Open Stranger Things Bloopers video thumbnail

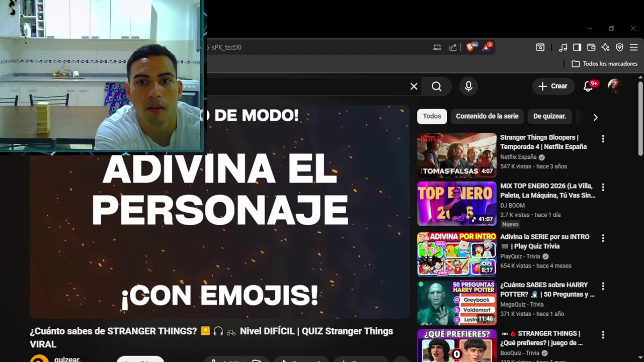pos(457,155)
